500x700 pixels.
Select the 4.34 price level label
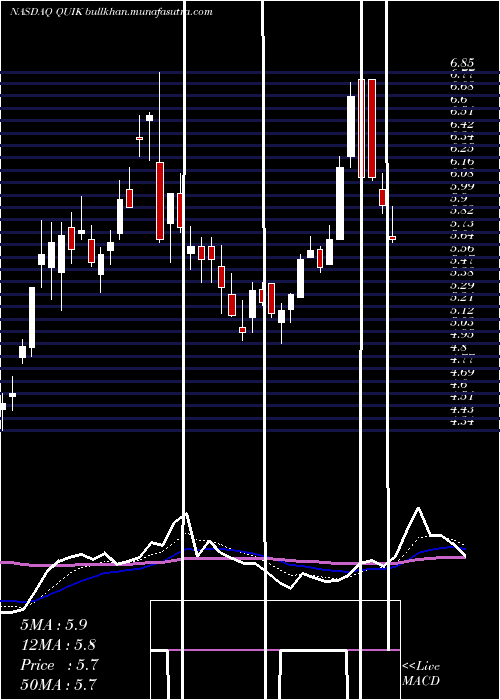(462, 421)
